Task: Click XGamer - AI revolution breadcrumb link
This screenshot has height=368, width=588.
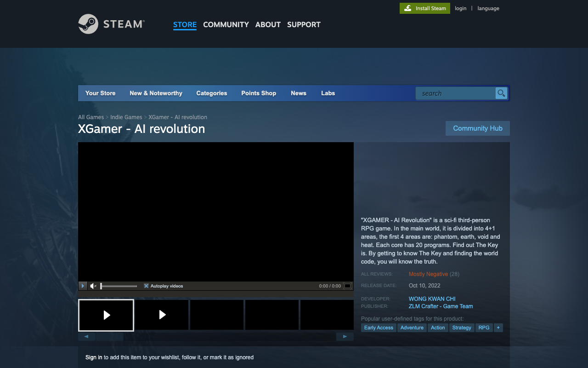Action: pos(178,117)
